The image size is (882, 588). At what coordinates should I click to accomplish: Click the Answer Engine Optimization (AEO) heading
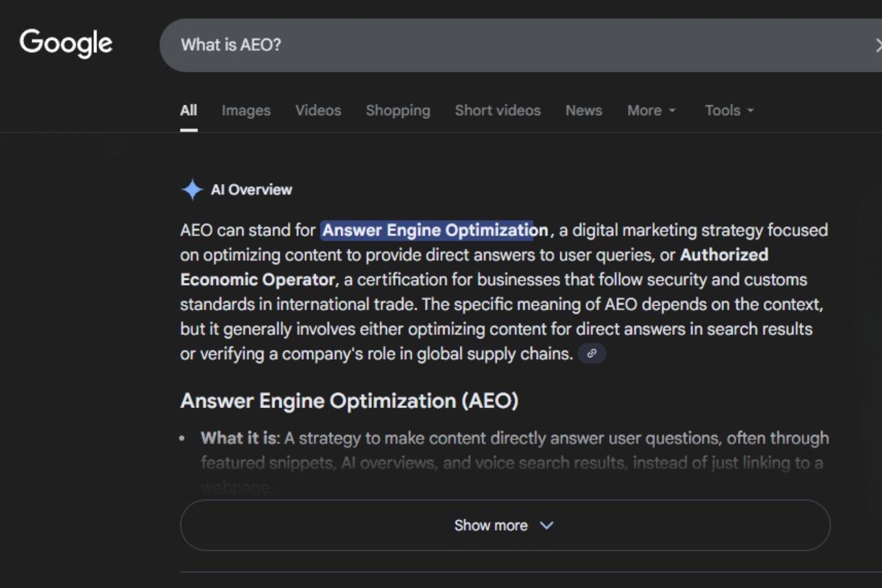pos(349,400)
